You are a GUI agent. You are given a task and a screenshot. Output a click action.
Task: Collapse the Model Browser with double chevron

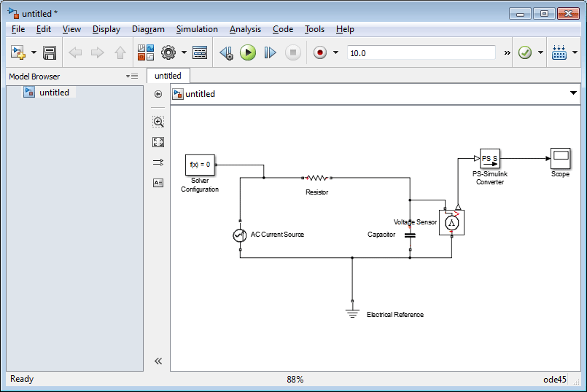tap(158, 361)
